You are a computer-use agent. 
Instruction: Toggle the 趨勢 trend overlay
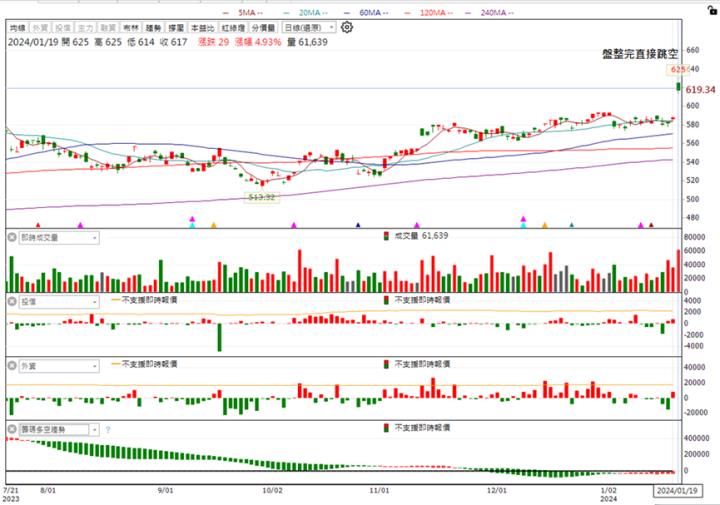pos(152,29)
